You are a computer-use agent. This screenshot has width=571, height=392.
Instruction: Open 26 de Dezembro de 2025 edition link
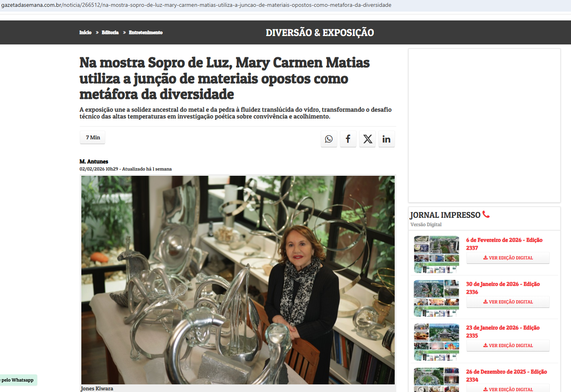point(506,376)
